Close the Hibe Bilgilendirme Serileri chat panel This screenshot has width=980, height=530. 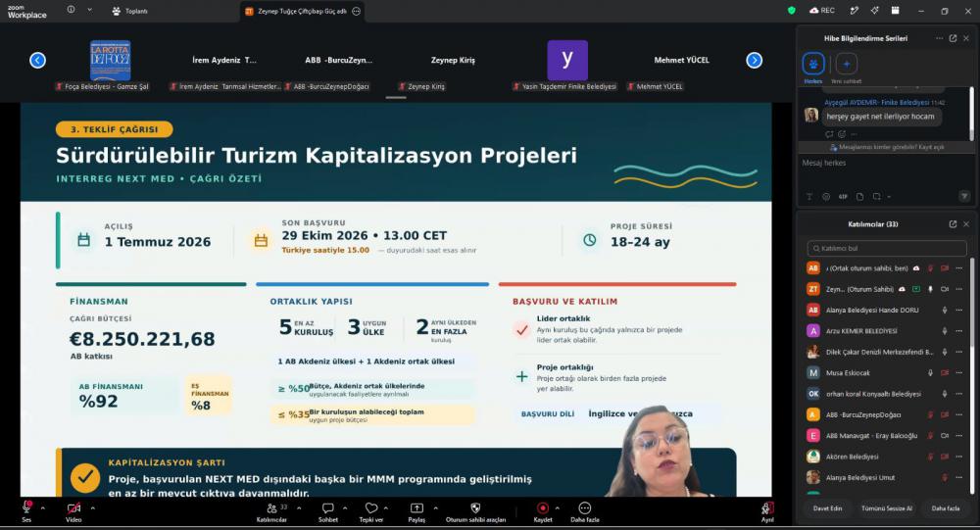point(966,38)
